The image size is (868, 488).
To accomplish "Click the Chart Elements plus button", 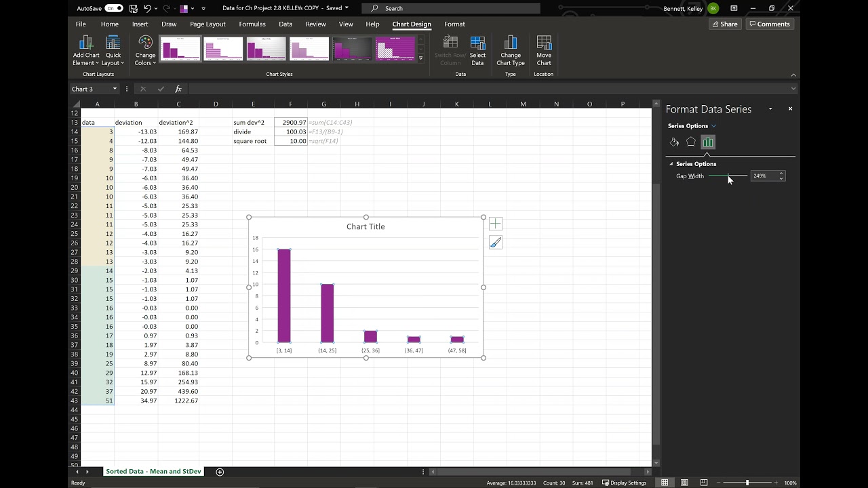I will [x=495, y=224].
